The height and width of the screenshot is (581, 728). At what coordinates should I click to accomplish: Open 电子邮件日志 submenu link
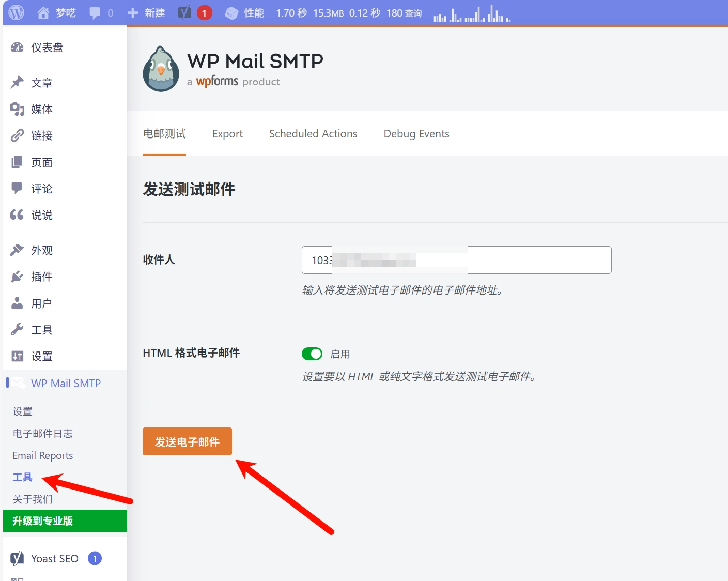[x=43, y=434]
